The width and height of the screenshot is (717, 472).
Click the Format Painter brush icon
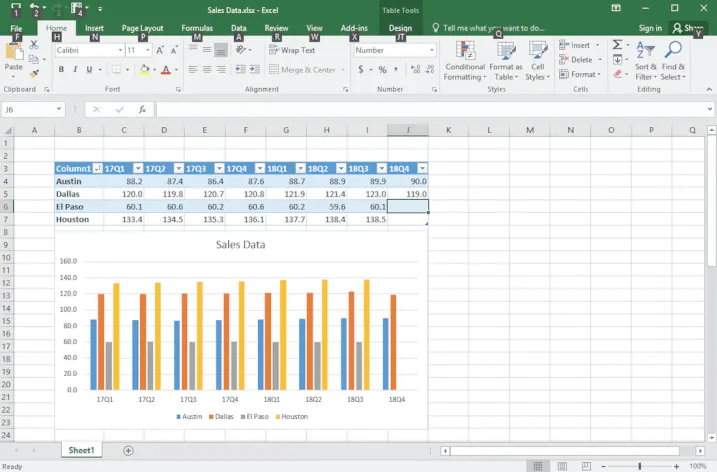click(34, 73)
